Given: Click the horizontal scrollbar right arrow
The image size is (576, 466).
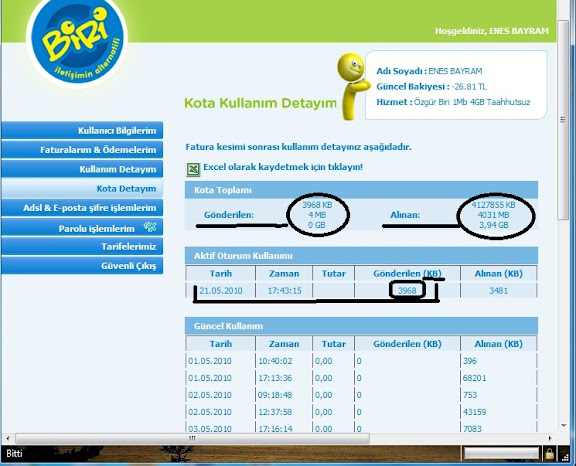Looking at the screenshot, I should [550, 438].
